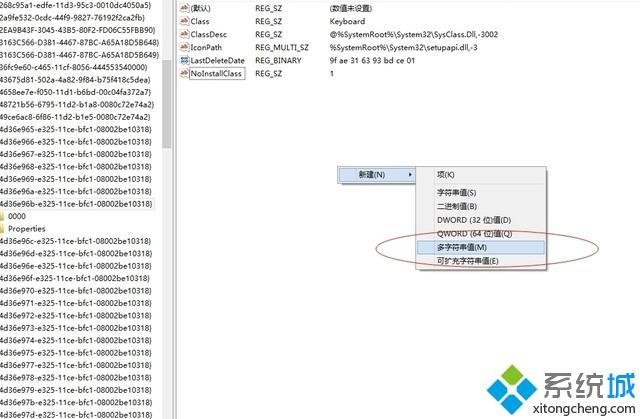This screenshot has height=419, width=640.
Task: Select key starting 4d36e974-e325
Action: coord(76,340)
